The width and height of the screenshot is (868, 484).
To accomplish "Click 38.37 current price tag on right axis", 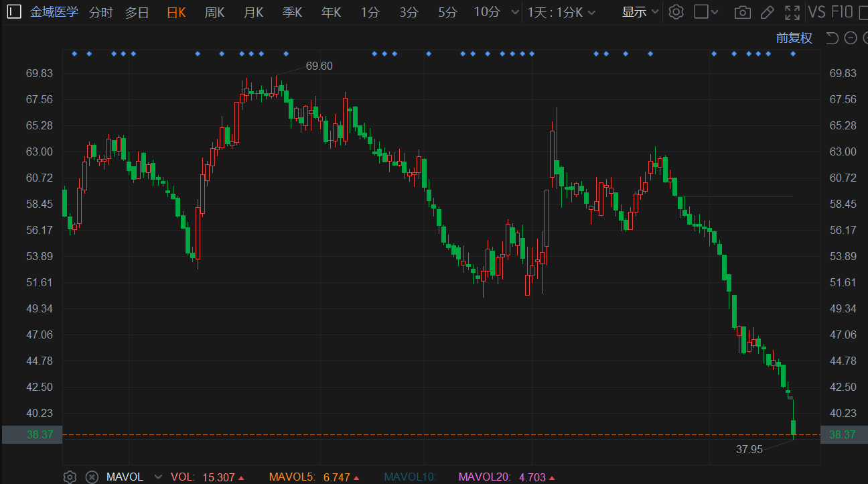I will (843, 434).
